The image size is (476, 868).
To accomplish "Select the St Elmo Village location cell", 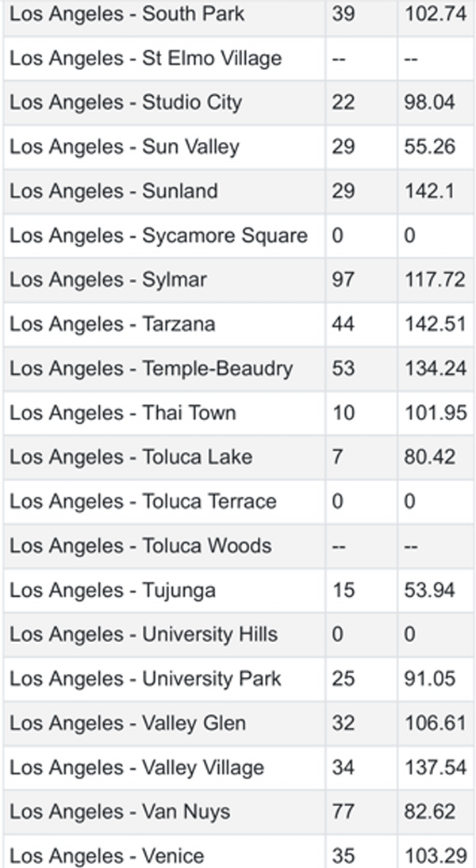I will pos(145,59).
